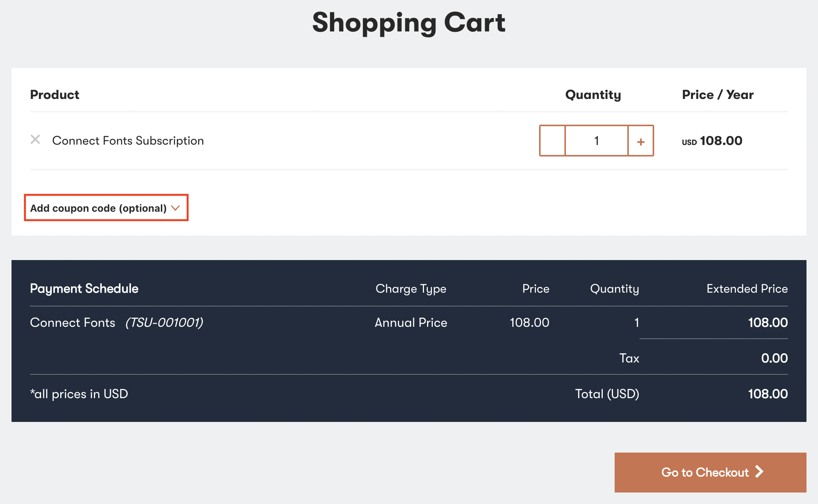Click the orange chevron next to coupon code
818x504 pixels.
click(176, 208)
